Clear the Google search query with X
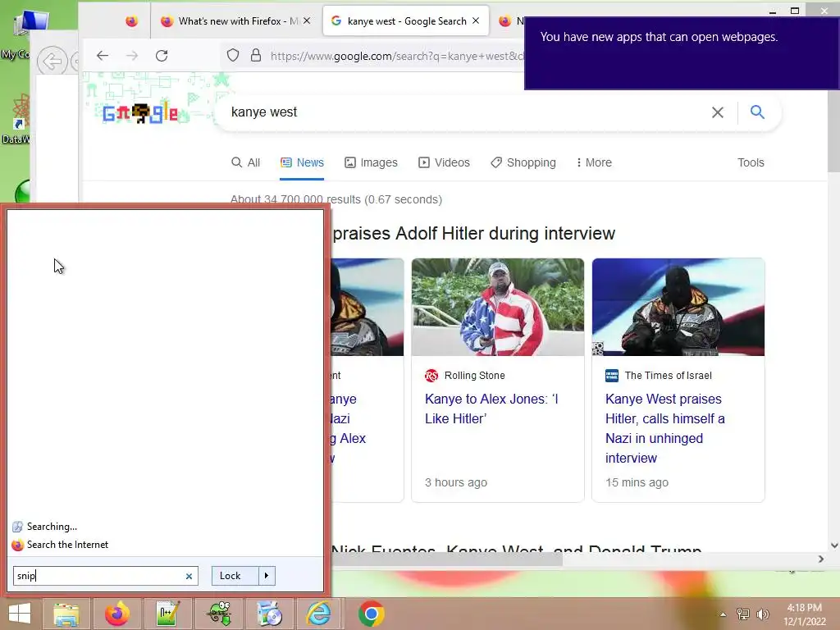Screen dimensions: 840x630 [717, 112]
